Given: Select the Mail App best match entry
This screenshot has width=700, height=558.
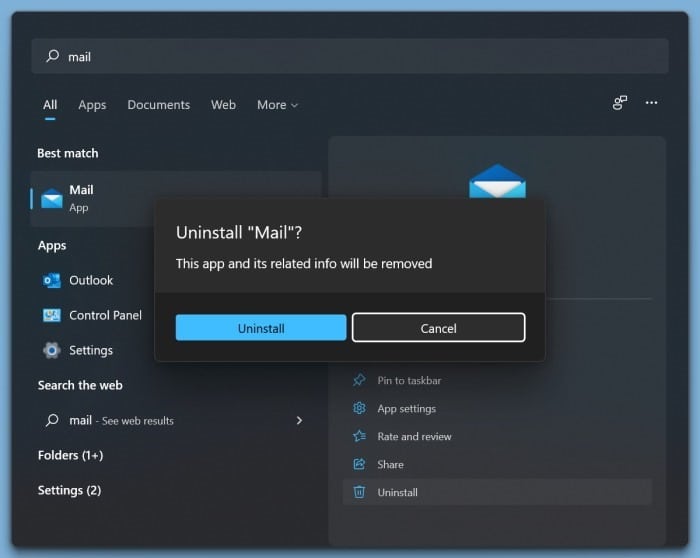Looking at the screenshot, I should click(x=93, y=199).
